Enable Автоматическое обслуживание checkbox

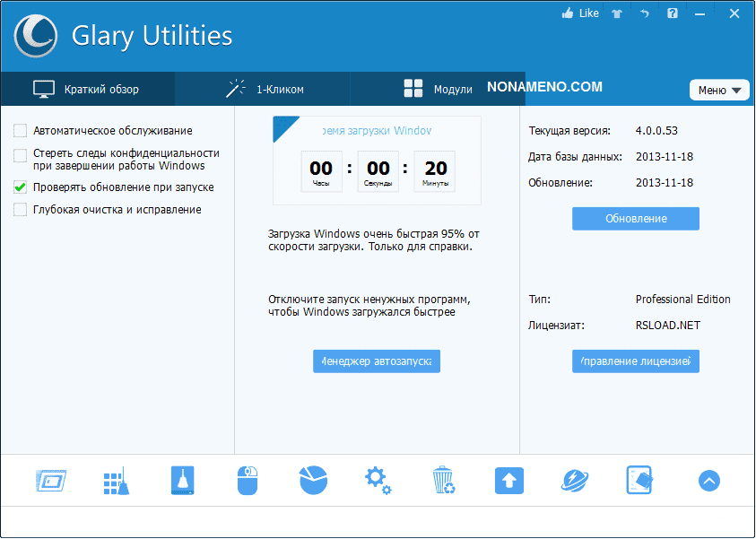tap(20, 131)
